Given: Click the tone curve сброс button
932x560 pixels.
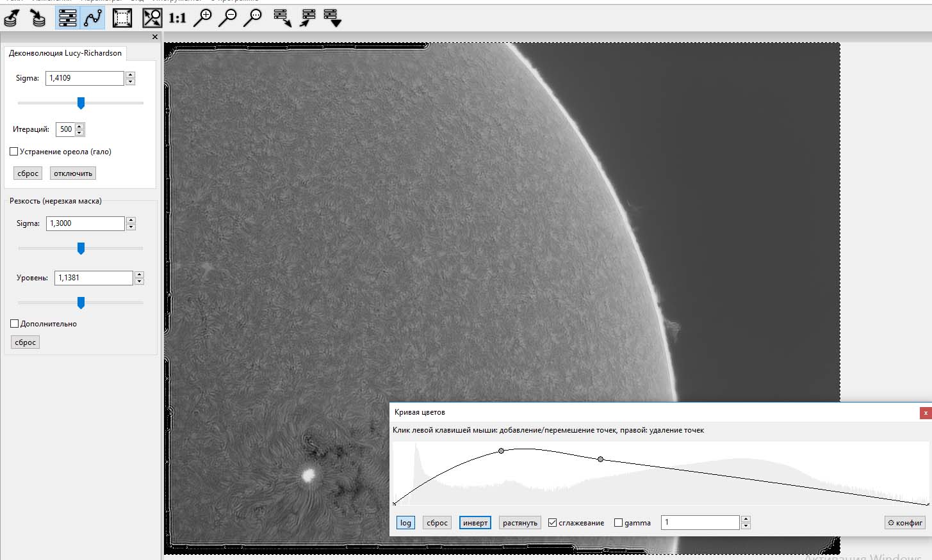Looking at the screenshot, I should (437, 523).
